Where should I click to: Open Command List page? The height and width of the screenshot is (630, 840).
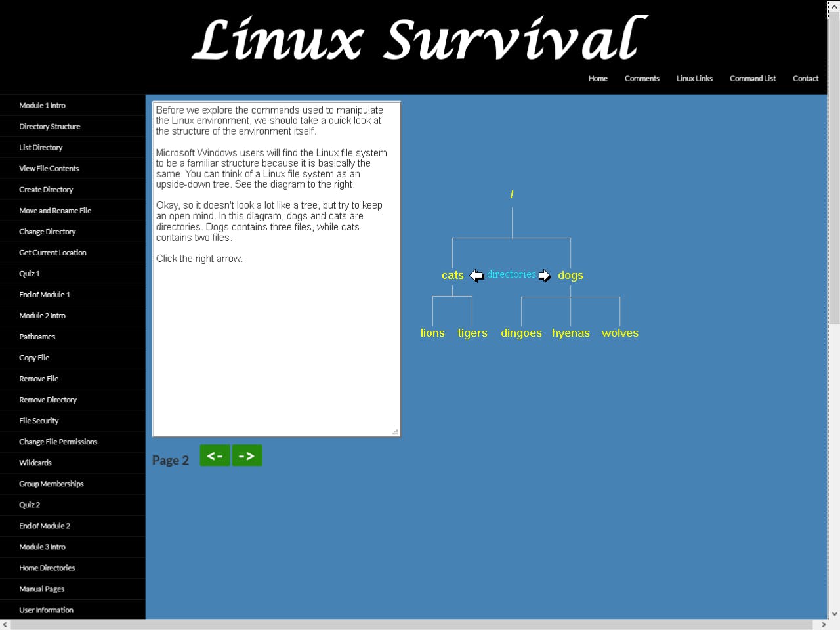[x=753, y=79]
